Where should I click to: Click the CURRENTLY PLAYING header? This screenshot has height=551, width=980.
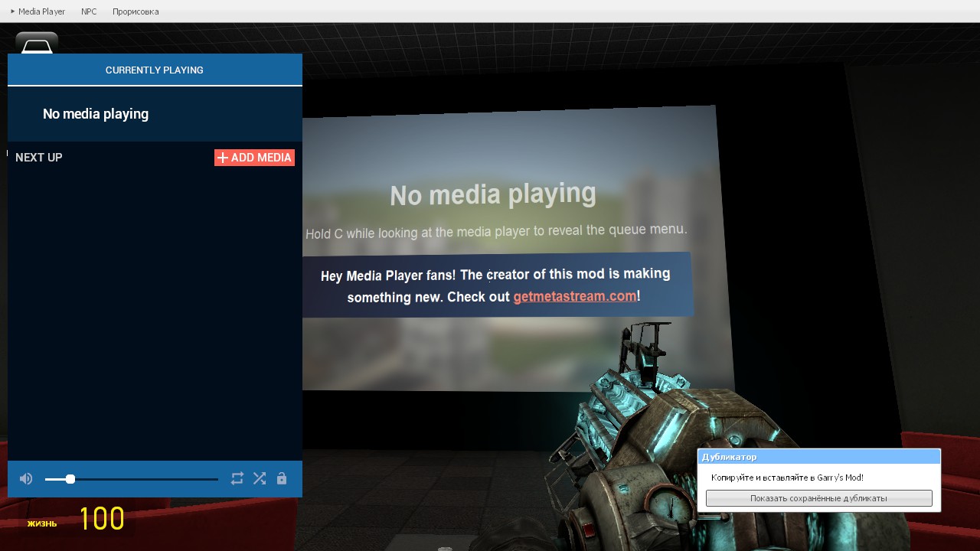click(x=155, y=70)
